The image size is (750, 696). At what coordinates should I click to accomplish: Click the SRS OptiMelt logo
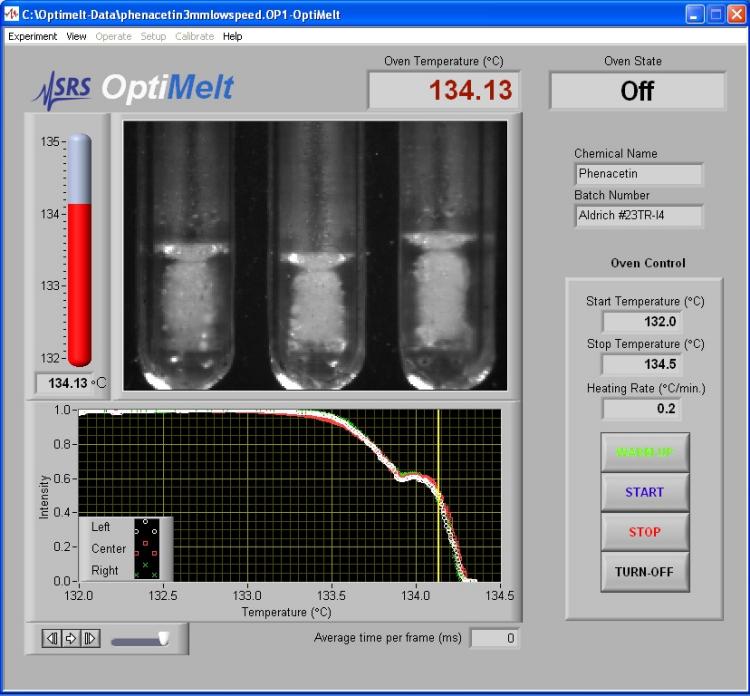[x=132, y=88]
